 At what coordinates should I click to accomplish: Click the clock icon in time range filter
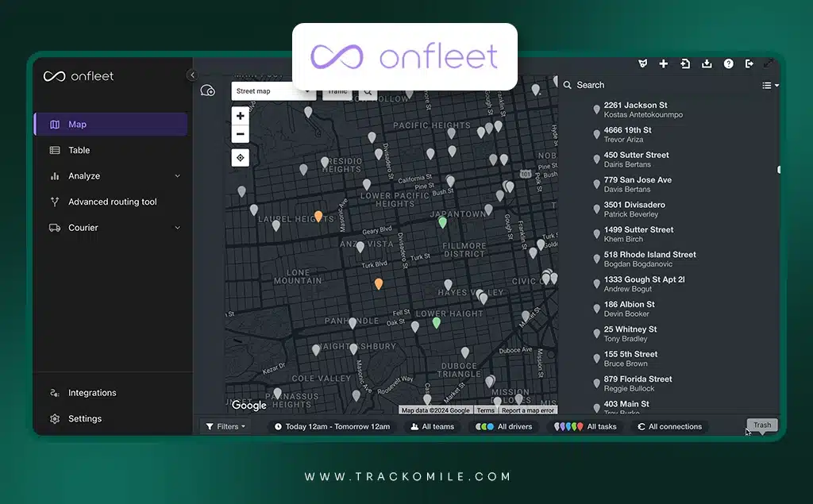pyautogui.click(x=278, y=427)
